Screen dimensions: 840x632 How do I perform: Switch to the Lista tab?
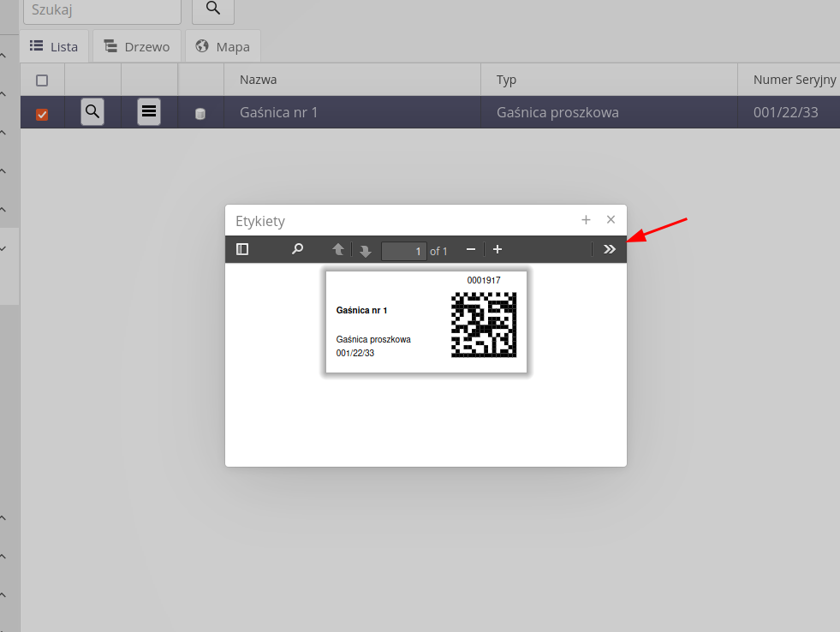click(54, 46)
